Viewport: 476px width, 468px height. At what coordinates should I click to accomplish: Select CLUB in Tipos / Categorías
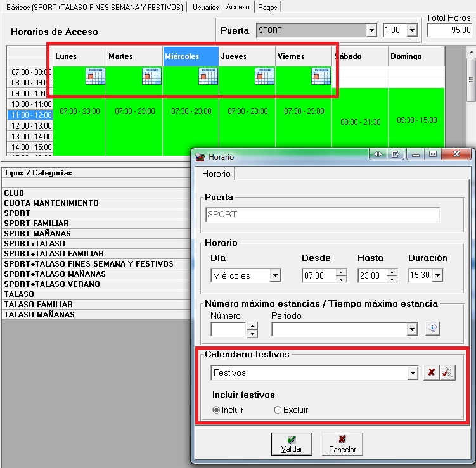[x=96, y=193]
